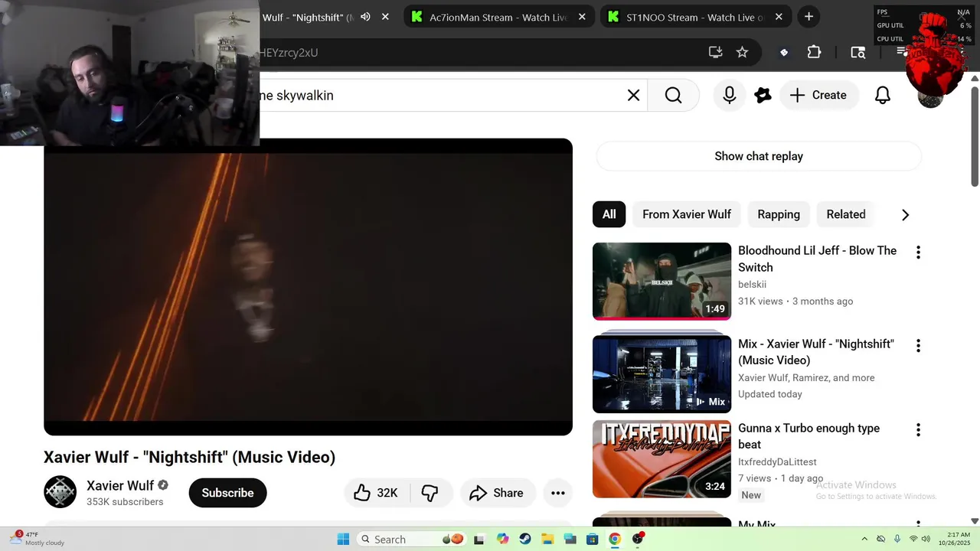Open Task View from taskbar
Viewport: 980px width, 551px height.
pyautogui.click(x=479, y=539)
